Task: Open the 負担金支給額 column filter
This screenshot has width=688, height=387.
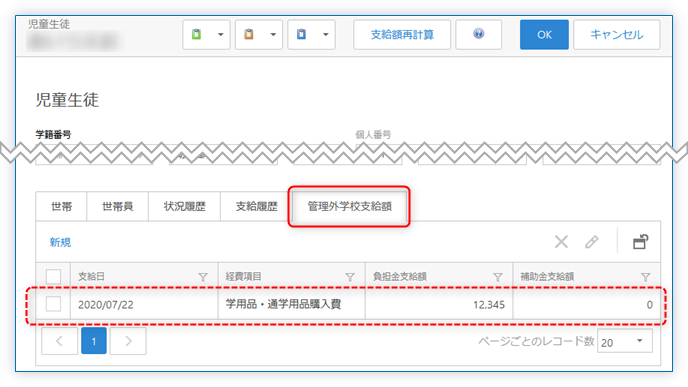Action: click(x=498, y=277)
